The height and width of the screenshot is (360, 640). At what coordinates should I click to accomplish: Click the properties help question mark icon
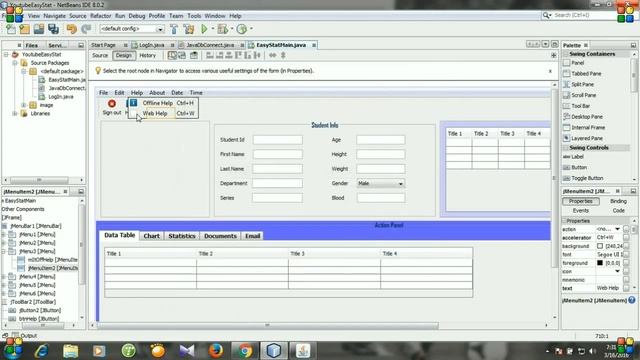632,300
